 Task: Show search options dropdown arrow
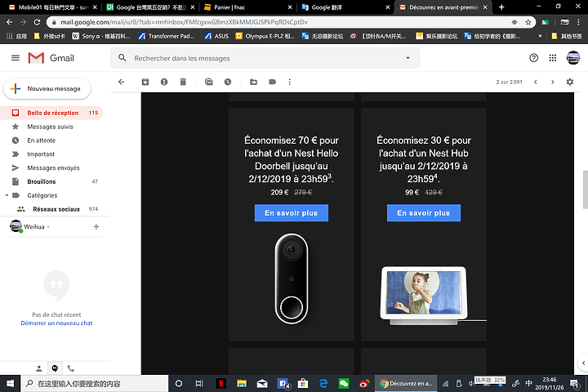click(408, 58)
